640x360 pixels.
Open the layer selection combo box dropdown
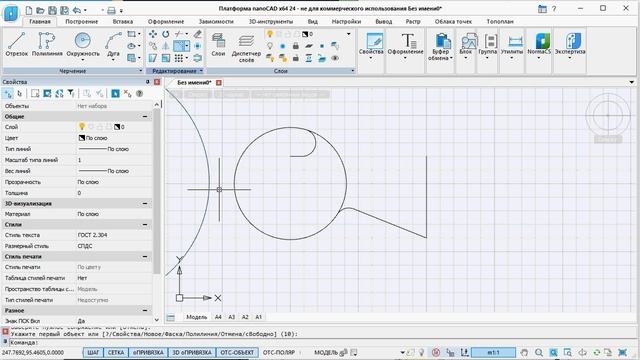pos(349,34)
